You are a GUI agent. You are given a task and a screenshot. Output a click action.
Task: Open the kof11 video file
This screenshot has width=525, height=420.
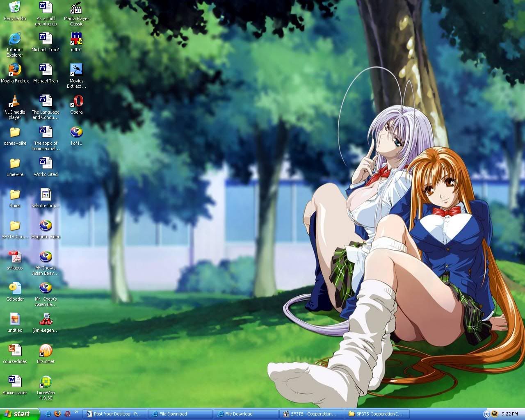pyautogui.click(x=76, y=136)
